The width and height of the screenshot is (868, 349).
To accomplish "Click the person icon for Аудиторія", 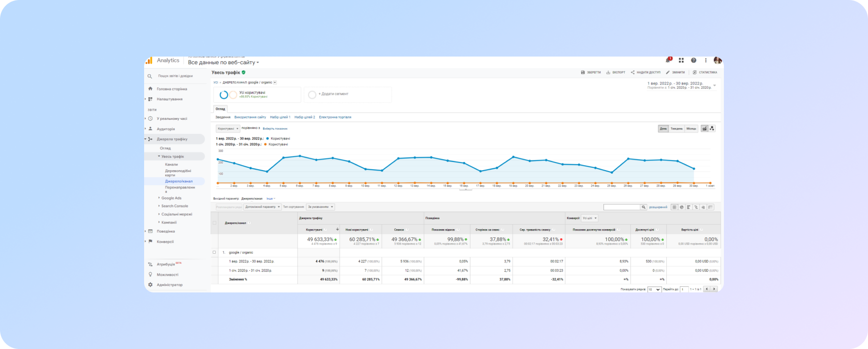I will (x=150, y=129).
